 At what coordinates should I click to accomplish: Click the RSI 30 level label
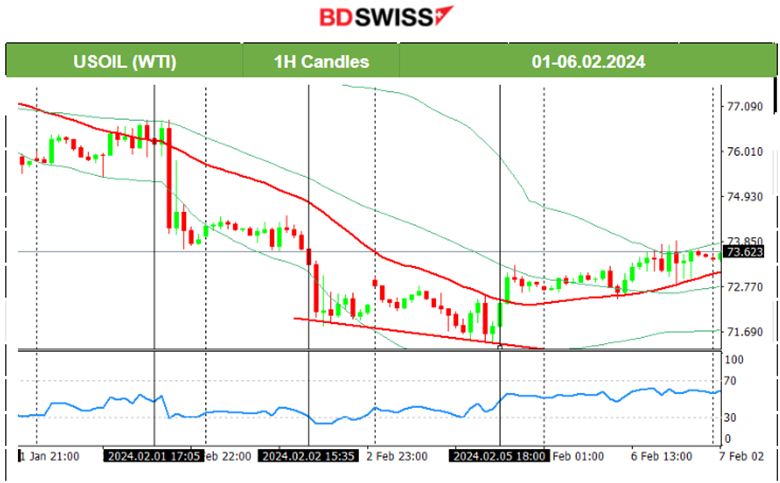(732, 417)
